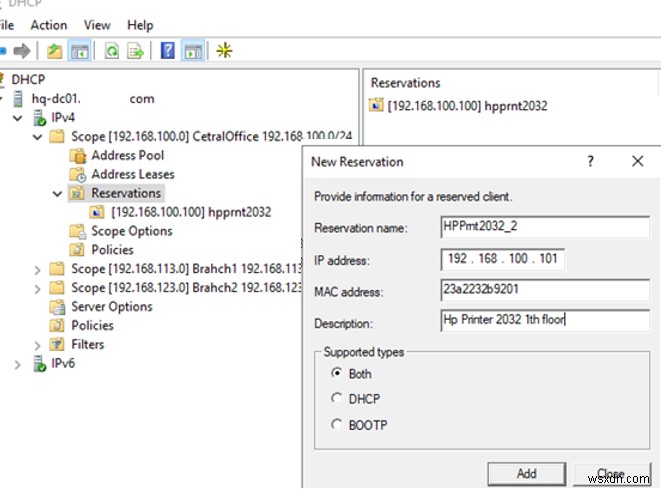The image size is (661, 489).
Task: Expand the Scope 192.168.113.0 Brahch1 node
Action: click(x=38, y=269)
